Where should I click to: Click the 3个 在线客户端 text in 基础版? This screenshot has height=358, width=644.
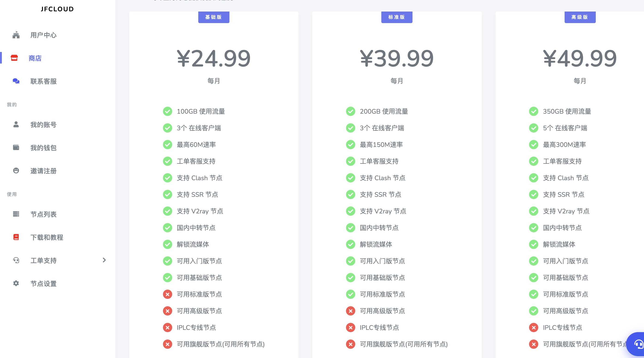199,128
